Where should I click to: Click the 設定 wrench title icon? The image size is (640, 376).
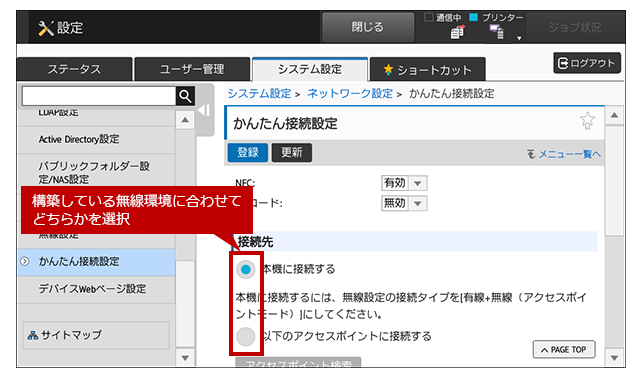46,28
